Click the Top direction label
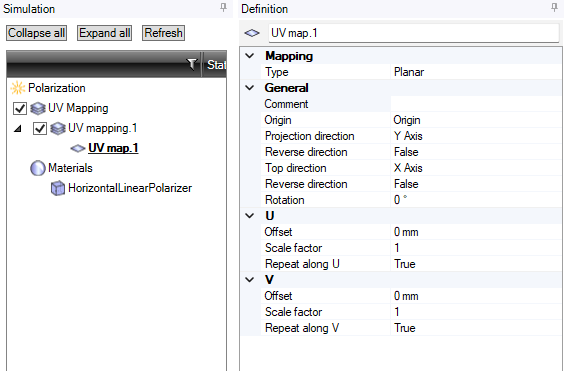Image resolution: width=564 pixels, height=371 pixels. pos(296,168)
